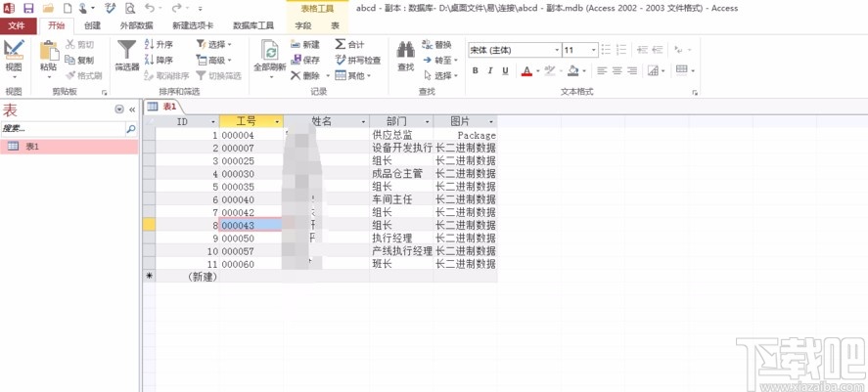Viewport: 868px width, 392px height.
Task: Toggle Underline formatting
Action: (505, 70)
